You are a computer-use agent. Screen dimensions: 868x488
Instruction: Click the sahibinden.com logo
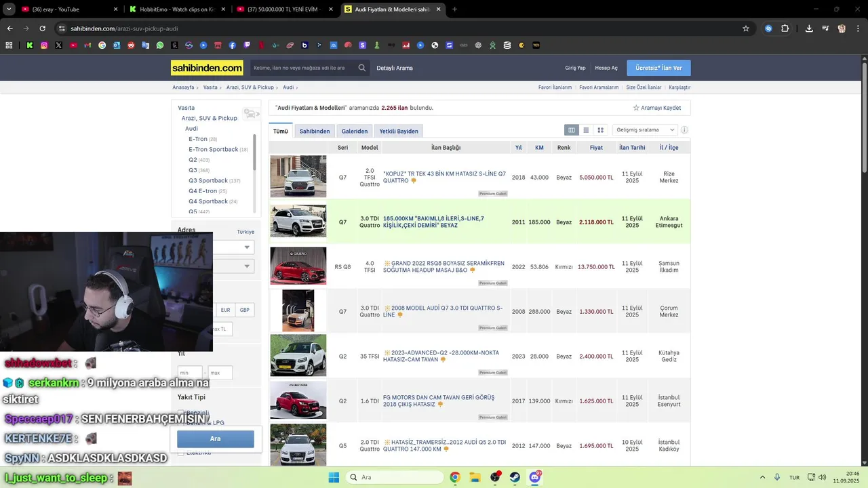[x=207, y=68]
